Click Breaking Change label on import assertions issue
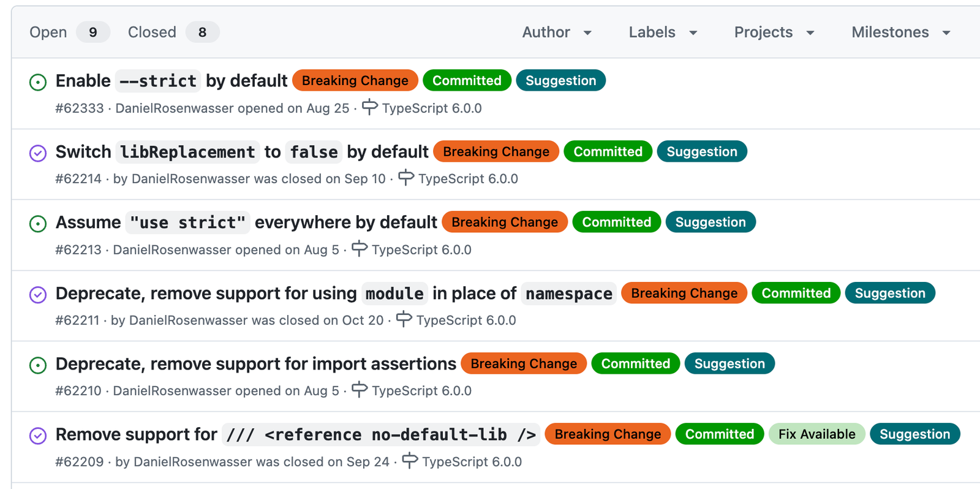Viewport: 980px width, 489px height. [524, 363]
